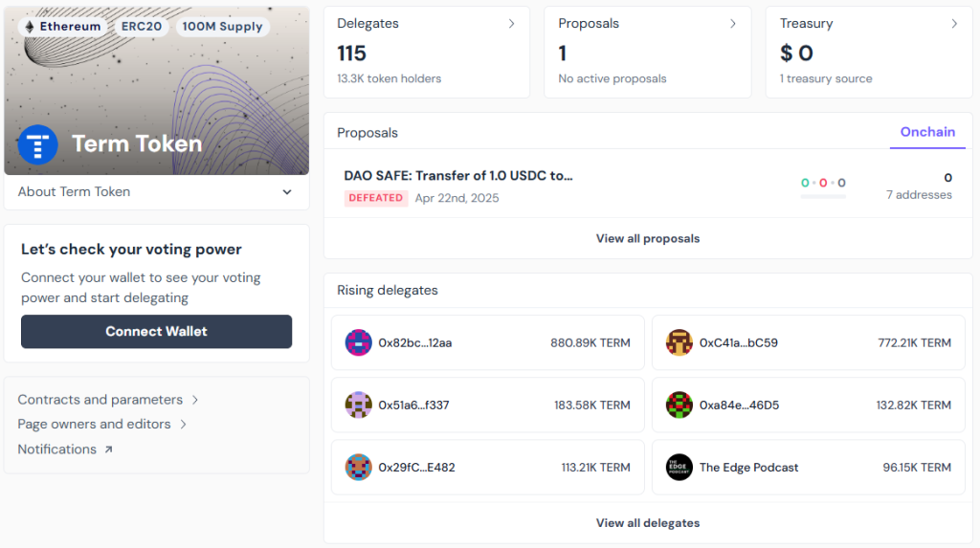Click The Edge Podcast avatar icon
980x548 pixels.
(679, 468)
